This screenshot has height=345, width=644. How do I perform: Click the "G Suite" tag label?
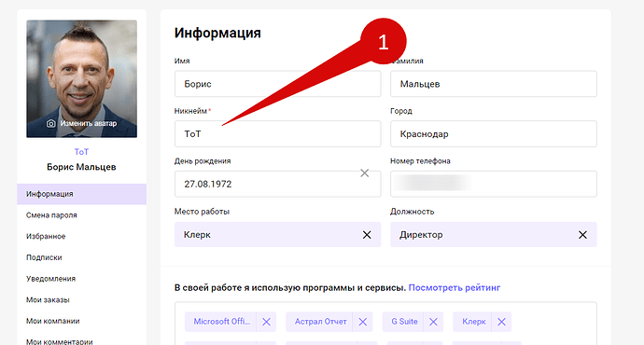[x=404, y=322]
